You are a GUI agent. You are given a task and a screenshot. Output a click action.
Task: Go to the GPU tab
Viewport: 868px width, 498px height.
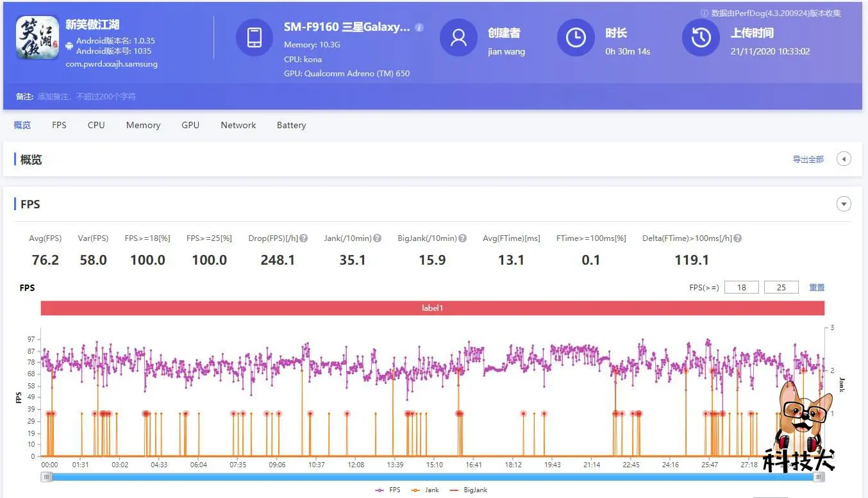190,125
